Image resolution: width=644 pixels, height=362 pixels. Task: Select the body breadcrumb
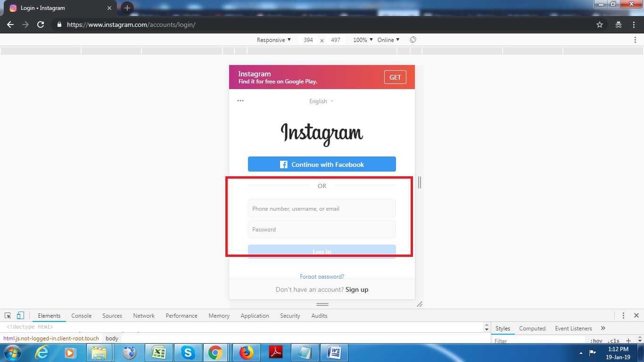pyautogui.click(x=112, y=338)
